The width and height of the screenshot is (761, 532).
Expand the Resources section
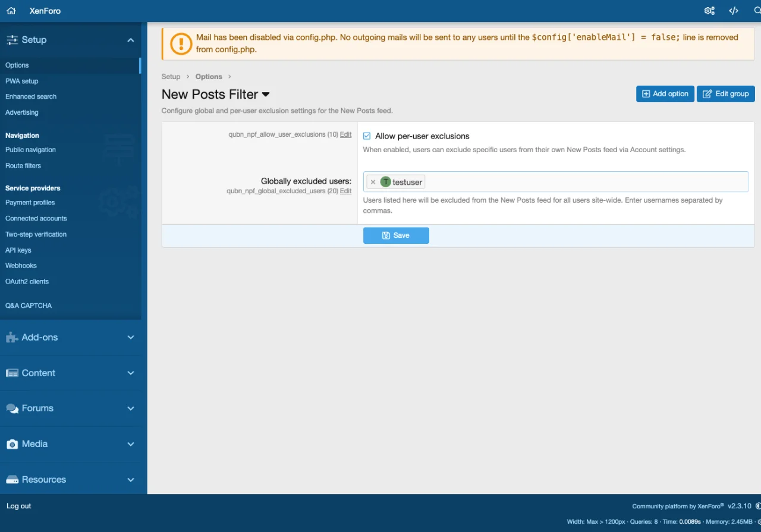131,480
